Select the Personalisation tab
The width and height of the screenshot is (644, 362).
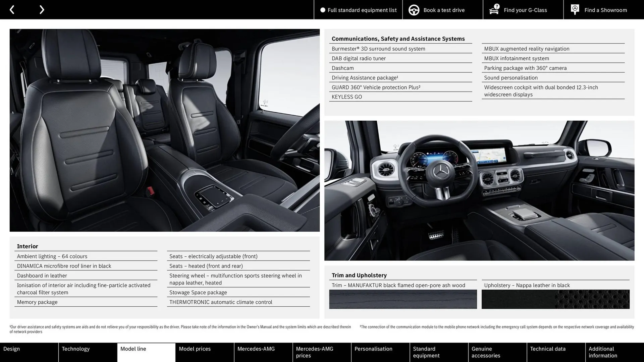[x=373, y=349]
